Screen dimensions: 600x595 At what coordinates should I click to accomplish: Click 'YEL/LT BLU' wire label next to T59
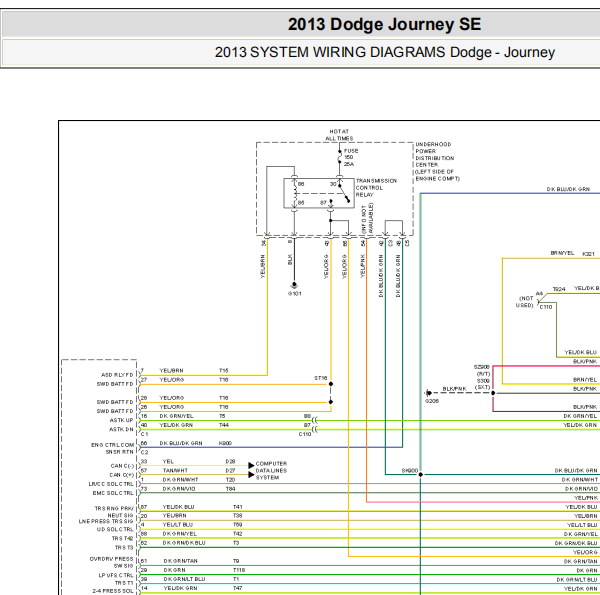click(178, 525)
